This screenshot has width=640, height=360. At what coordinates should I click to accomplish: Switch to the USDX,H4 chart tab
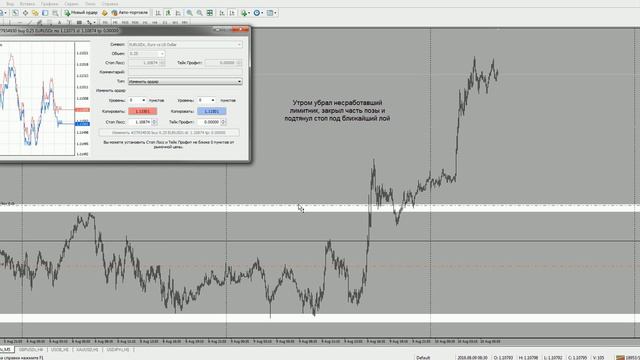[x=59, y=350]
